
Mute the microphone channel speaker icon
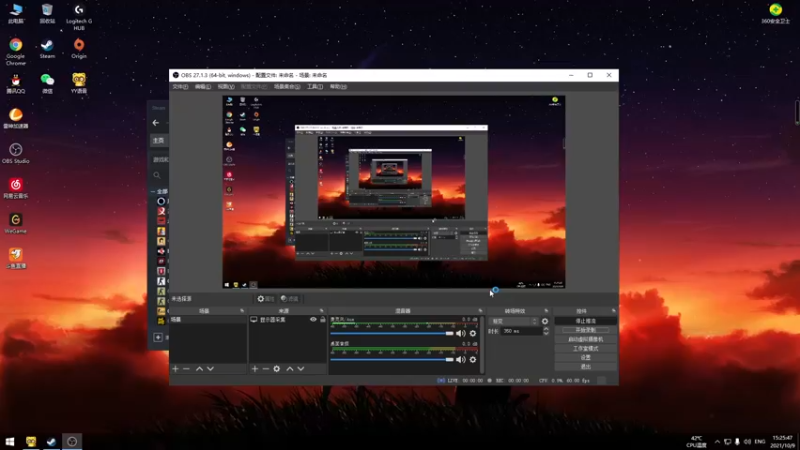coord(461,333)
